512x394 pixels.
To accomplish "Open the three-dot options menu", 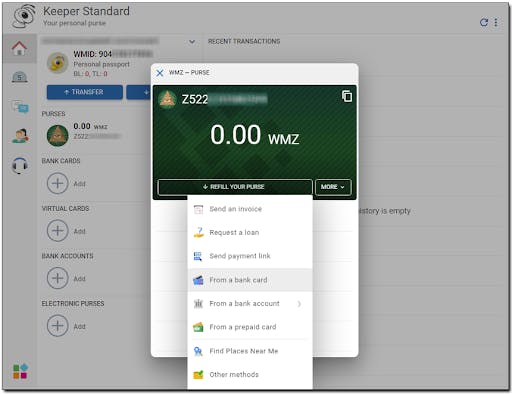I will tap(496, 22).
